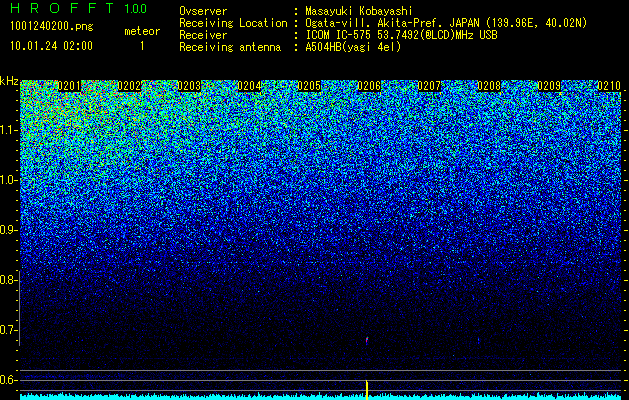The height and width of the screenshot is (400, 629).
Task: Click the date stamp 10.01.24 02:00
Action: tap(52, 46)
